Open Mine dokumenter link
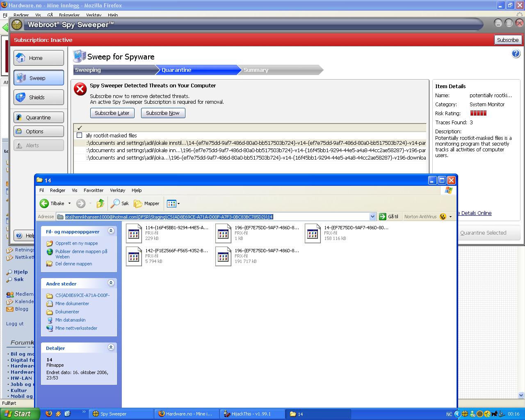Screen dimensions: 525x420 click(x=72, y=304)
